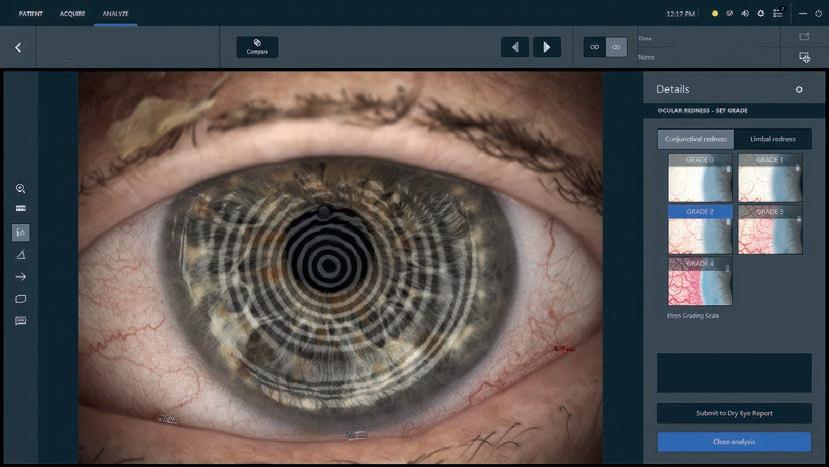Click the speaker volume icon
This screenshot has height=467, width=829.
pyautogui.click(x=745, y=14)
